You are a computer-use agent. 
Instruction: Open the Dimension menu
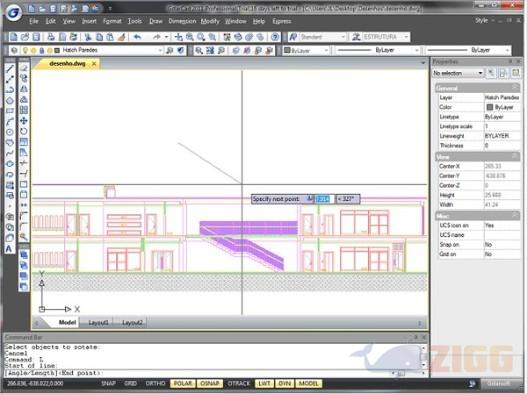tap(182, 21)
